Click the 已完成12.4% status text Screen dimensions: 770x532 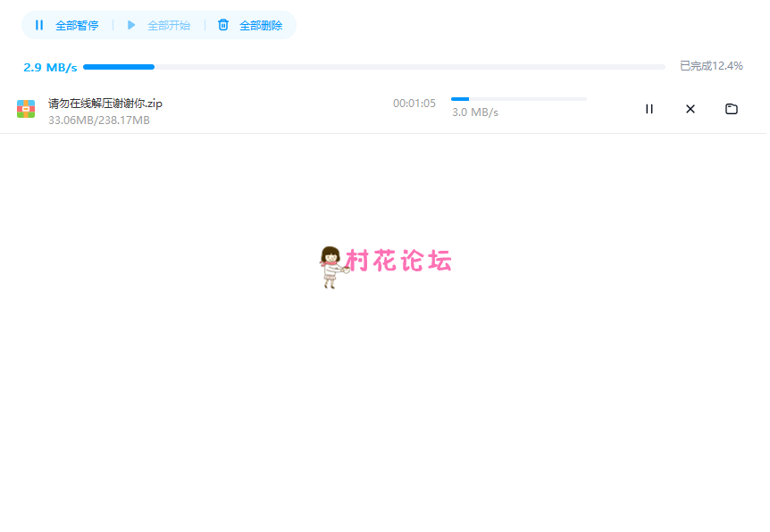pyautogui.click(x=712, y=66)
